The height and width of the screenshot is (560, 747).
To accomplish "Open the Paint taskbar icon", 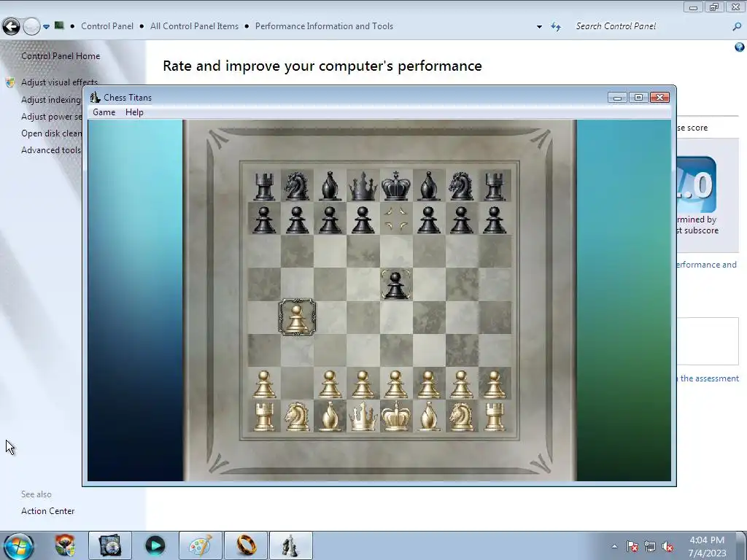I will pyautogui.click(x=201, y=545).
